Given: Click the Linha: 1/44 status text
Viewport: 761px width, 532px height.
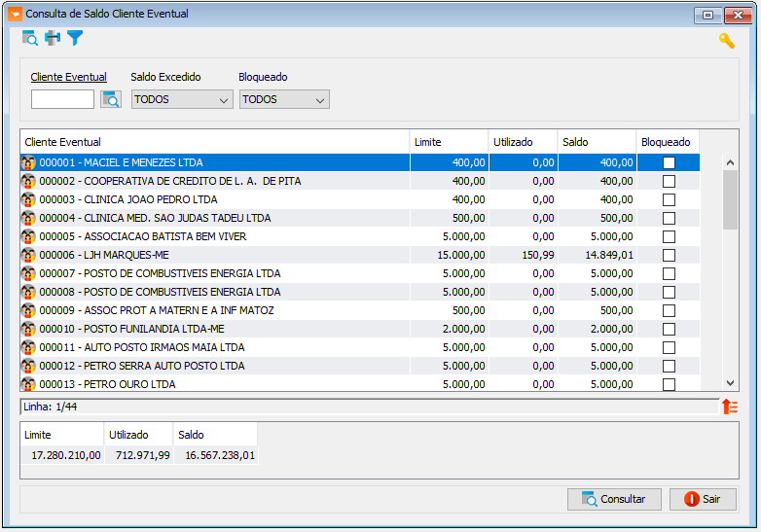Looking at the screenshot, I should point(50,407).
